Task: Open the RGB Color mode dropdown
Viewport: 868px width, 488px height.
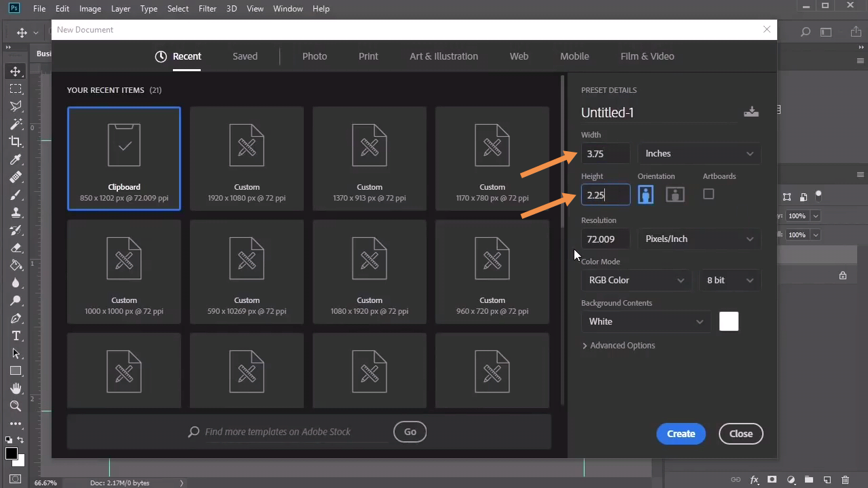Action: 635,281
